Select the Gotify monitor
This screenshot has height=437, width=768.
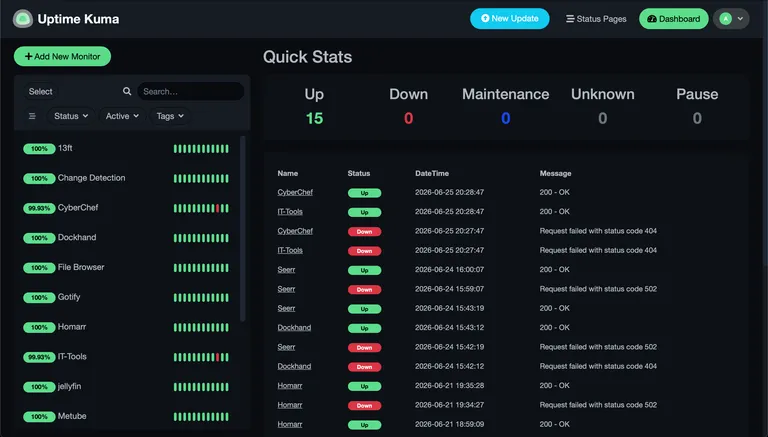pyautogui.click(x=126, y=297)
